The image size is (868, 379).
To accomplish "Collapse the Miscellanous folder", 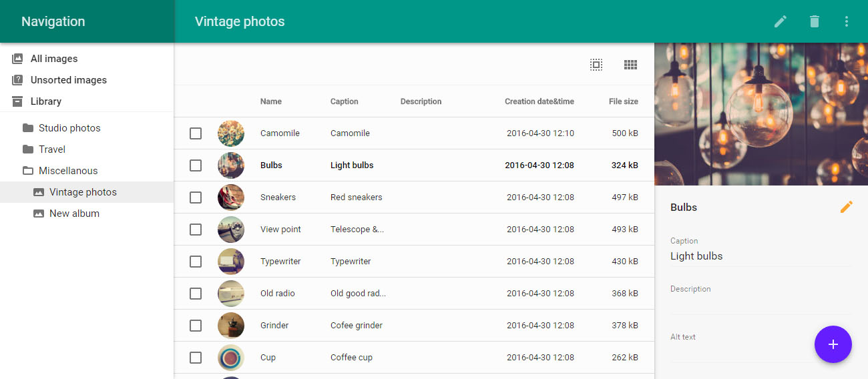I will (28, 171).
